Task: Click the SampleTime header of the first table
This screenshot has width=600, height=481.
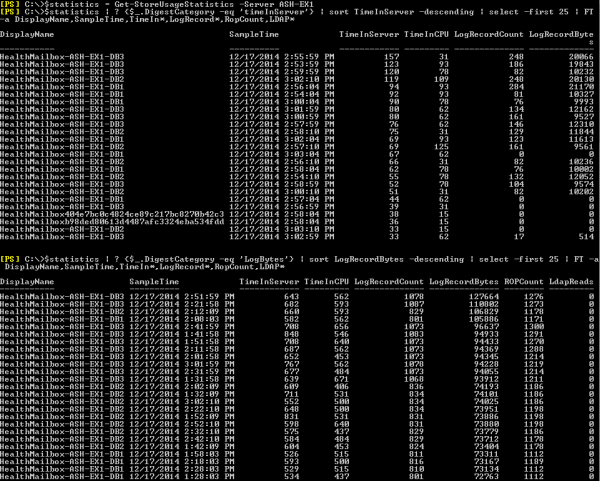Action: (254, 34)
